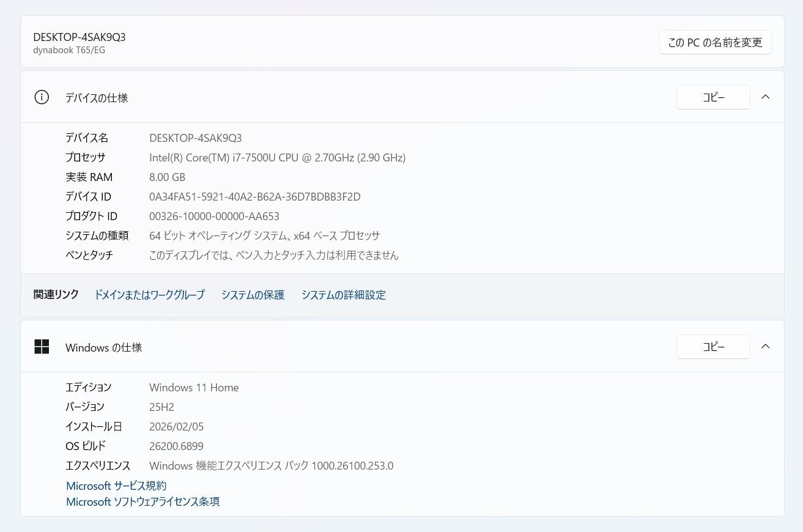
Task: Select the デバイスの仕様 section title
Action: point(97,98)
